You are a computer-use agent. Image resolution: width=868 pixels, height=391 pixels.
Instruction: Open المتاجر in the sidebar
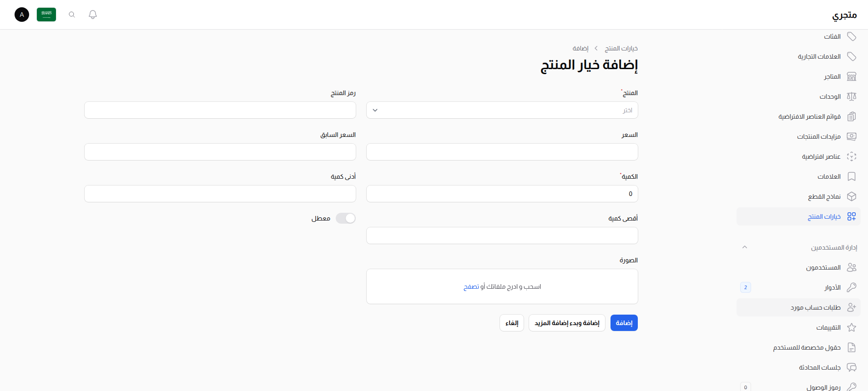[x=798, y=76]
